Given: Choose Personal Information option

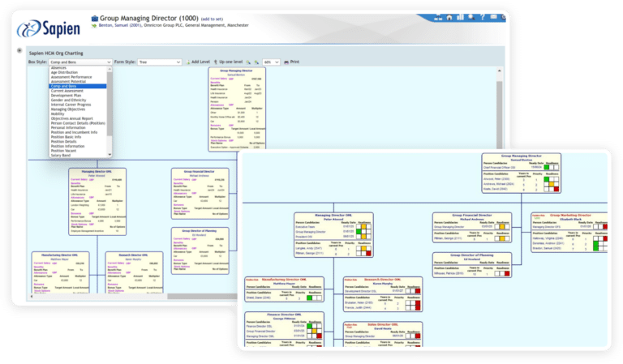Looking at the screenshot, I should (78, 128).
